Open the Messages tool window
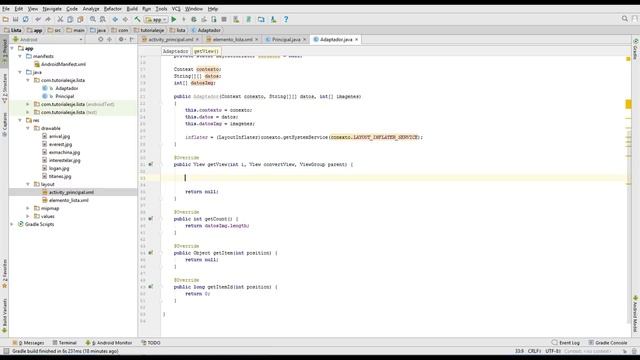 click(28, 343)
